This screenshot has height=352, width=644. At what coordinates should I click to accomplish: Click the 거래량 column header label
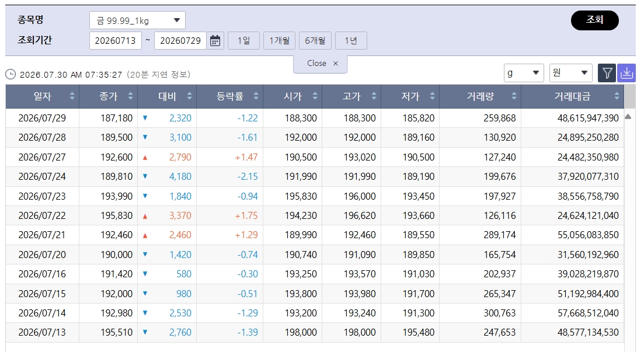[x=480, y=96]
